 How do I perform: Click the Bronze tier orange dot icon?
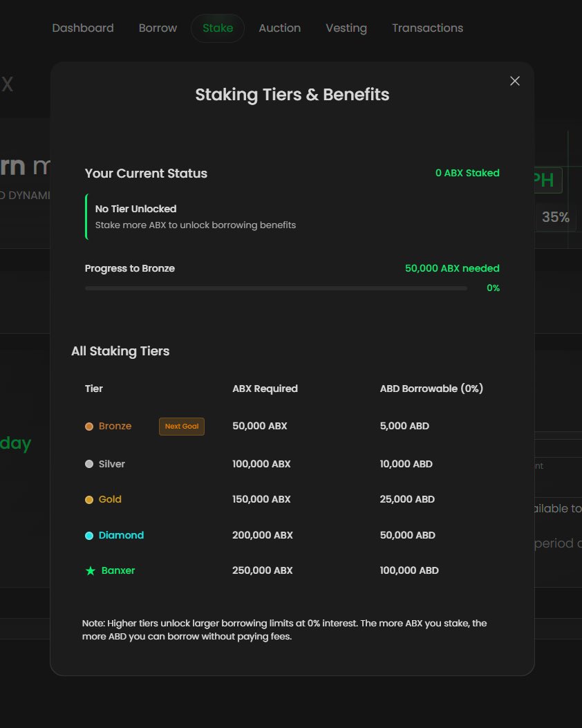[x=89, y=426]
